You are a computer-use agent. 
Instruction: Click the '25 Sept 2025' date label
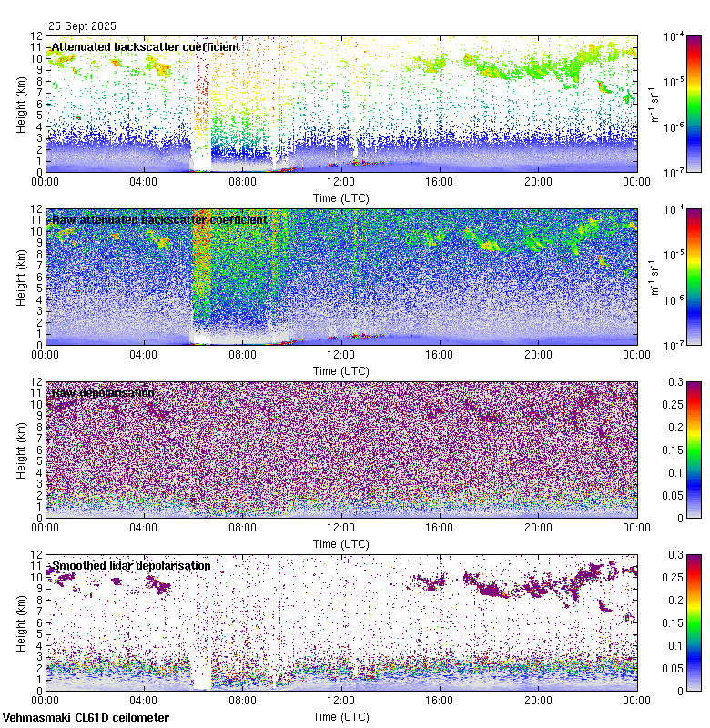82,26
